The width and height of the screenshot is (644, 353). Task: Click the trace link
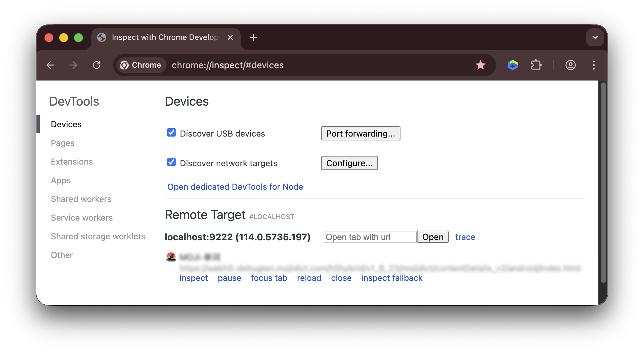click(x=465, y=237)
